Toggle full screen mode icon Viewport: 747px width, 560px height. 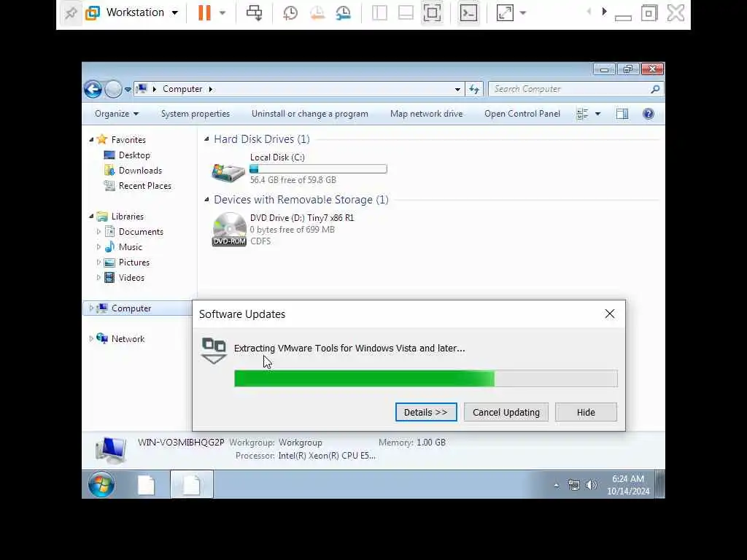click(x=432, y=13)
